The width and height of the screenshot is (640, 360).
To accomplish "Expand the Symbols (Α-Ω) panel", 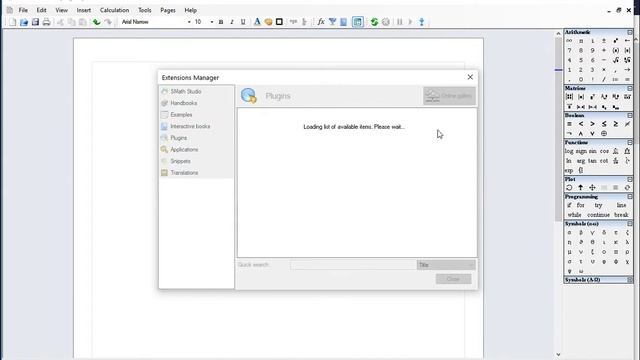I will coord(630,280).
